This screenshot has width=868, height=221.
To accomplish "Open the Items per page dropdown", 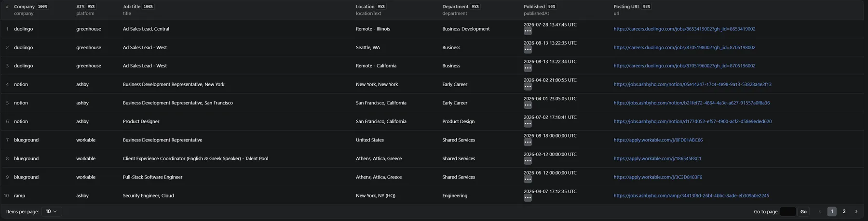I will 52,211.
